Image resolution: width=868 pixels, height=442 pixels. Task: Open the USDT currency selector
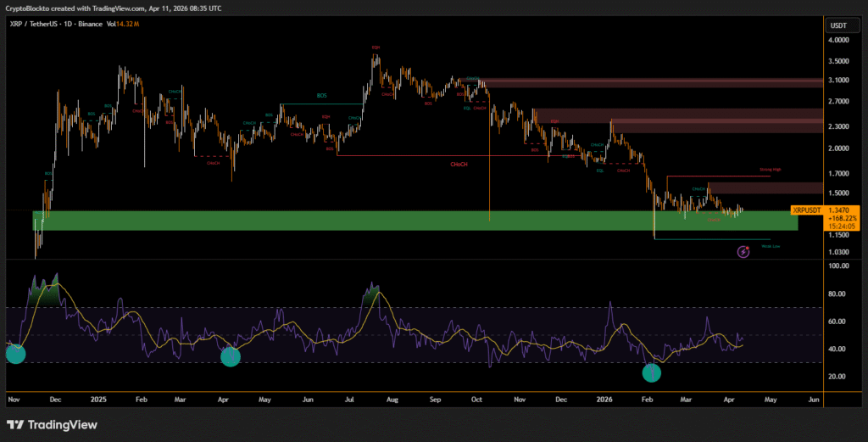point(839,25)
